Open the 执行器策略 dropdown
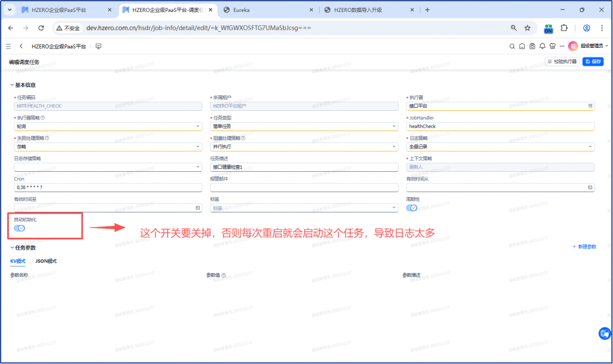 click(x=108, y=126)
